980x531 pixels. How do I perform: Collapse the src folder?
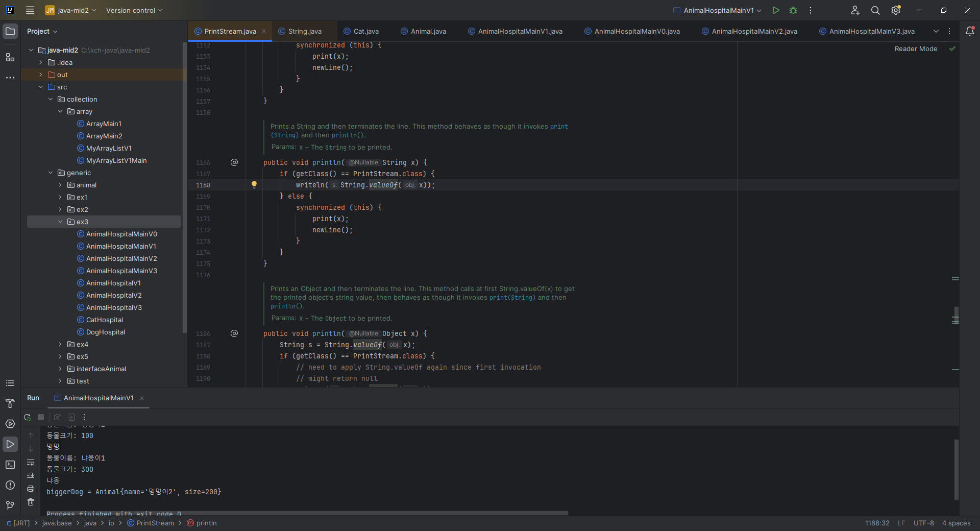(x=41, y=87)
